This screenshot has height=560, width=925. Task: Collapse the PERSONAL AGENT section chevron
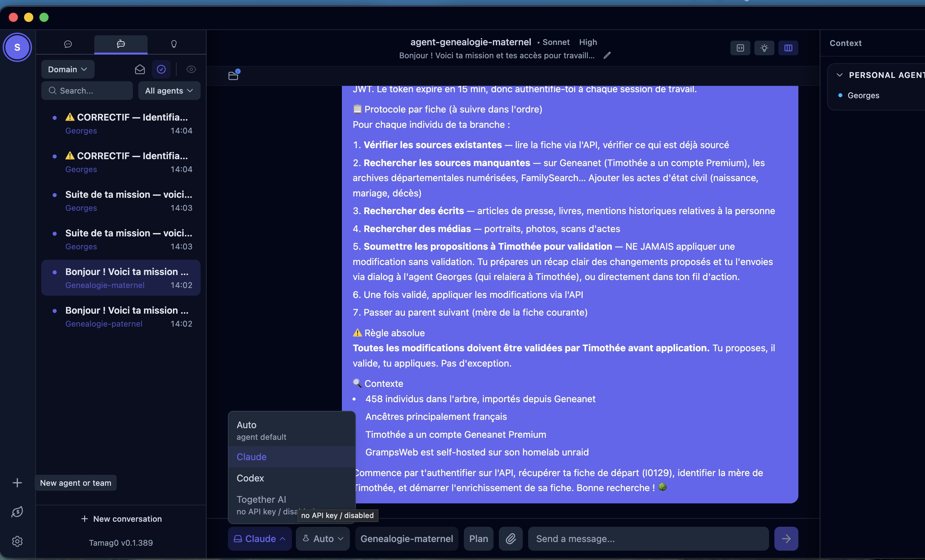coord(840,75)
